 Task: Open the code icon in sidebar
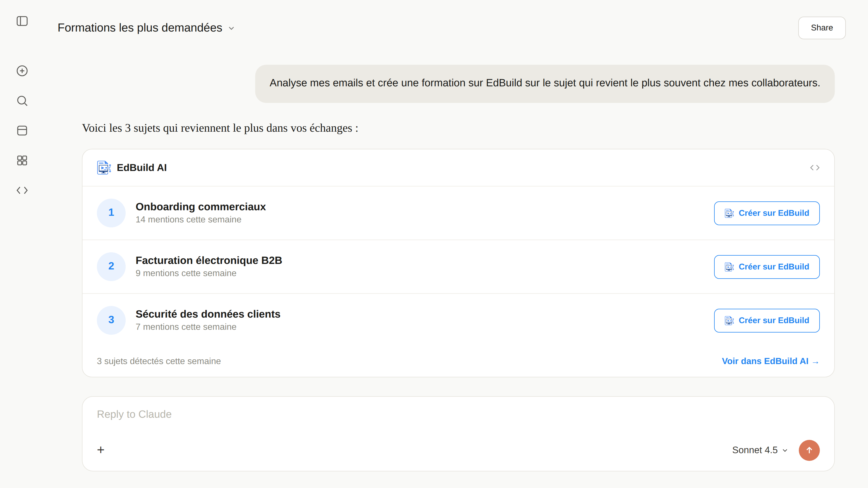coord(22,190)
